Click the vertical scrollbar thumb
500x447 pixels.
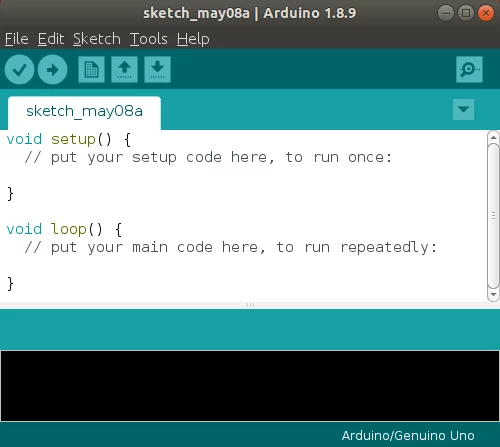point(493,216)
